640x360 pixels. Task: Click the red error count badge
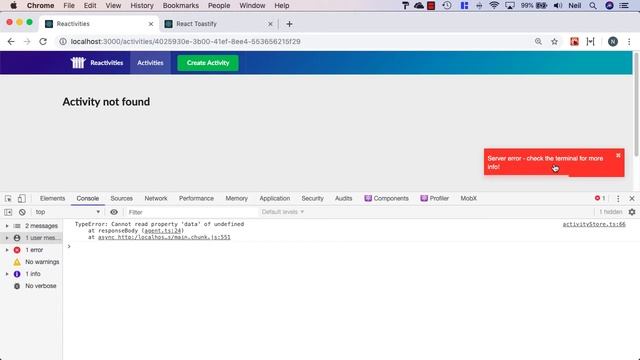click(x=600, y=198)
